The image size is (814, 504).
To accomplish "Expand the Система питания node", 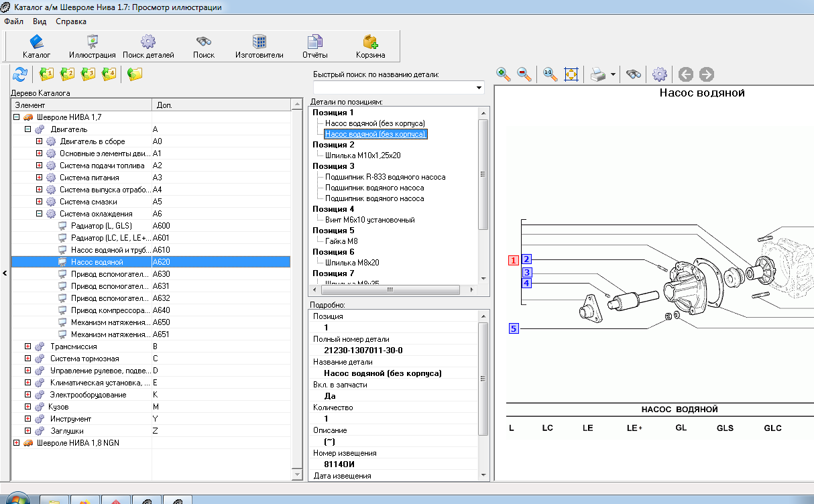I will point(39,178).
